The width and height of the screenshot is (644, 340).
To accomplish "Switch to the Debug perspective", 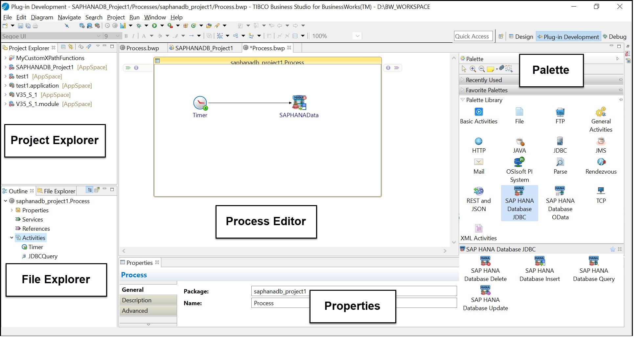I will 614,37.
